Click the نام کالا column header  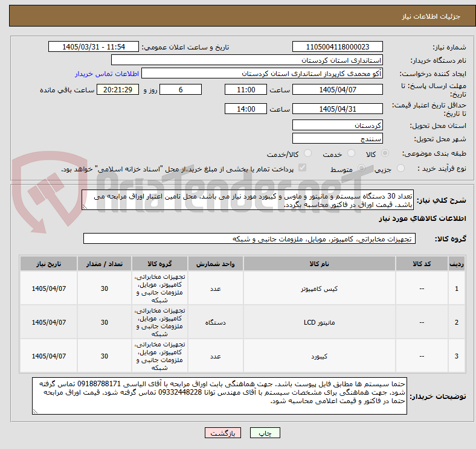pos(320,264)
